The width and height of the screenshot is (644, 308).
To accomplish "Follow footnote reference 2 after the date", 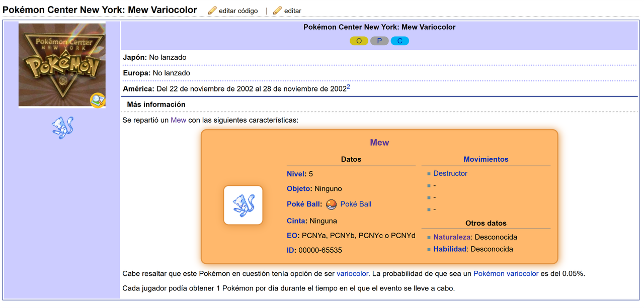I will [x=348, y=87].
